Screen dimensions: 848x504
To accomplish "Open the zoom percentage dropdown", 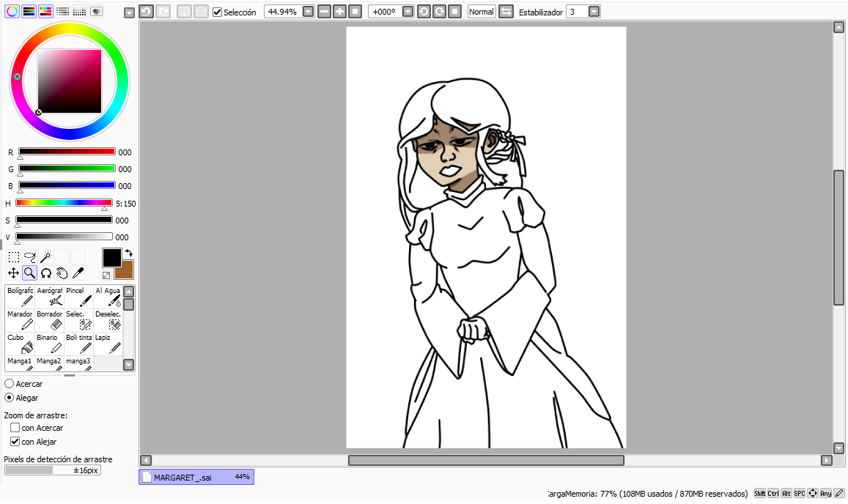I will (309, 12).
